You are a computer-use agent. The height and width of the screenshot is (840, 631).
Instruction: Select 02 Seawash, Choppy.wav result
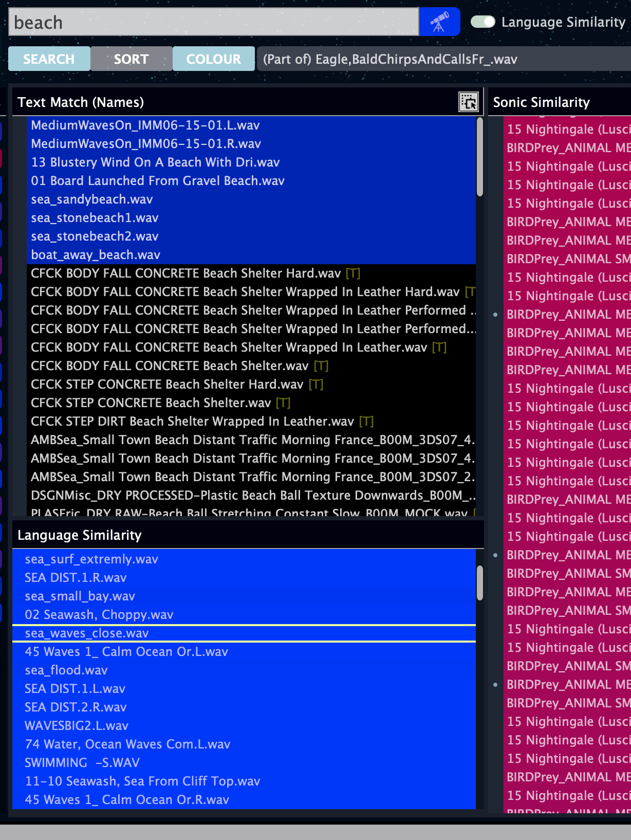click(x=99, y=615)
